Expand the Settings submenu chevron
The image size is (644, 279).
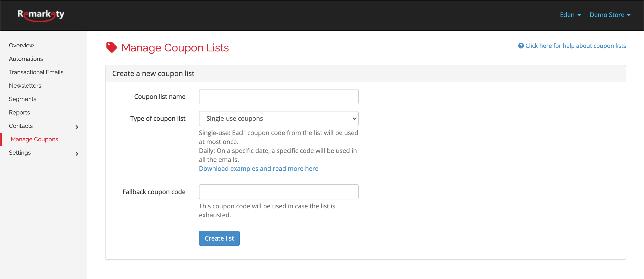coord(77,154)
